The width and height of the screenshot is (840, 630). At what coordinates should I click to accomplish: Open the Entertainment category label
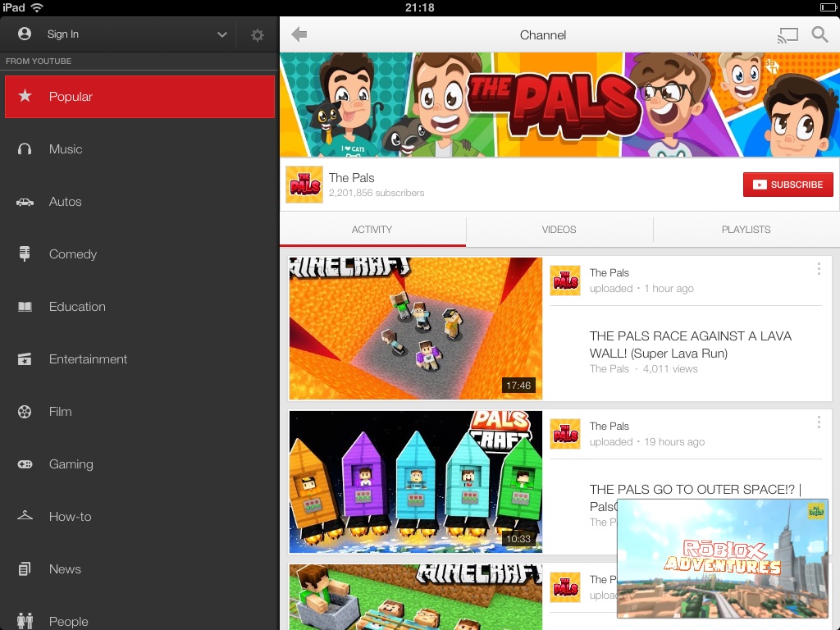88,359
